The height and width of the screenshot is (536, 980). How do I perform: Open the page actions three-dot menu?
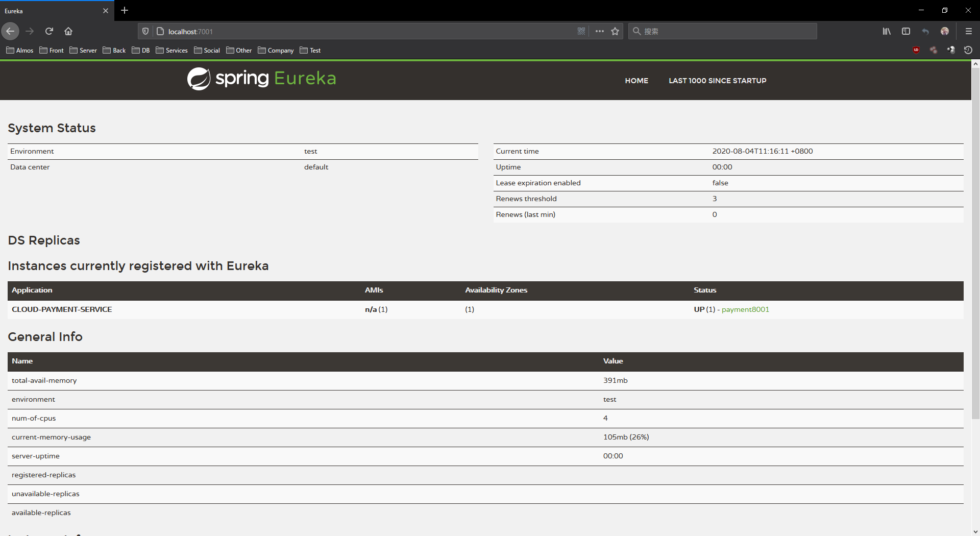tap(599, 31)
